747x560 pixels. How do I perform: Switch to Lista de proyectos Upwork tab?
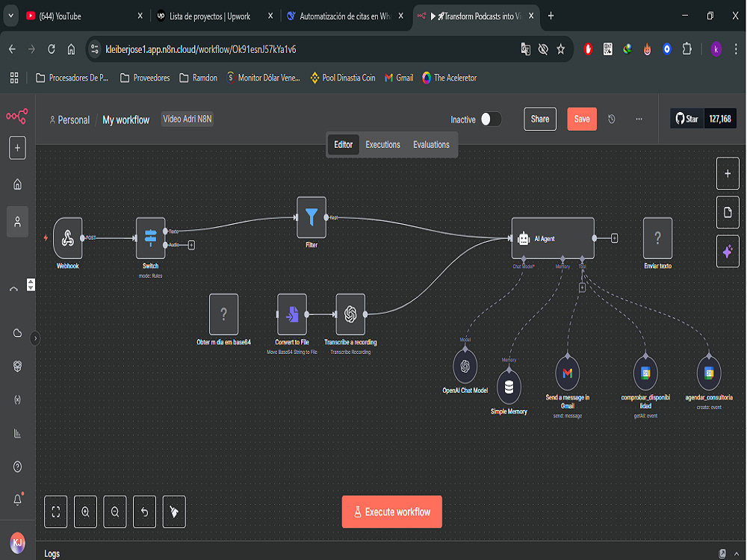pos(215,16)
